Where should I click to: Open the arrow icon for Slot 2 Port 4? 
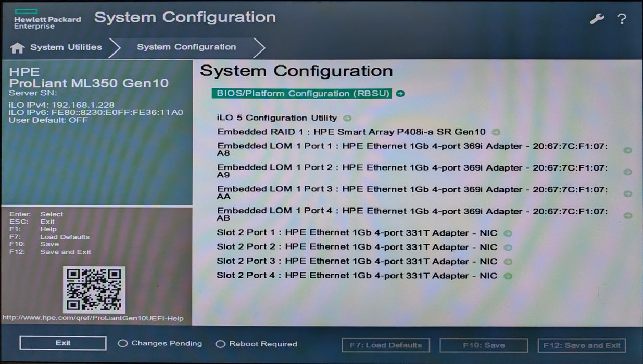tap(508, 276)
